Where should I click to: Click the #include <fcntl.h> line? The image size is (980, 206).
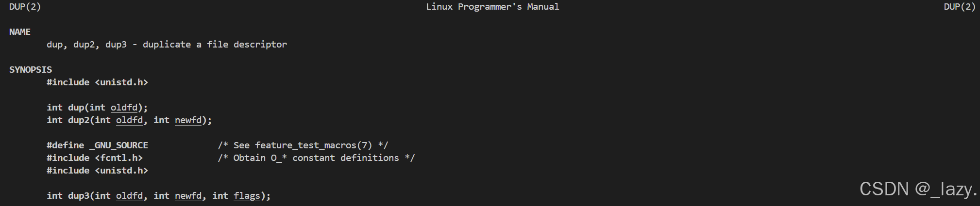point(95,158)
